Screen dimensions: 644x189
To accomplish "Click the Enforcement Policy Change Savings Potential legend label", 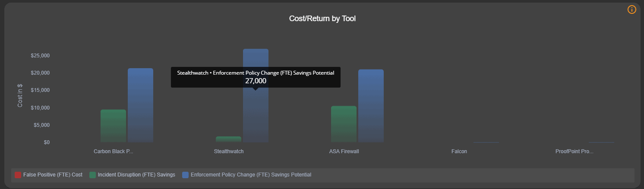I will click(x=251, y=175).
